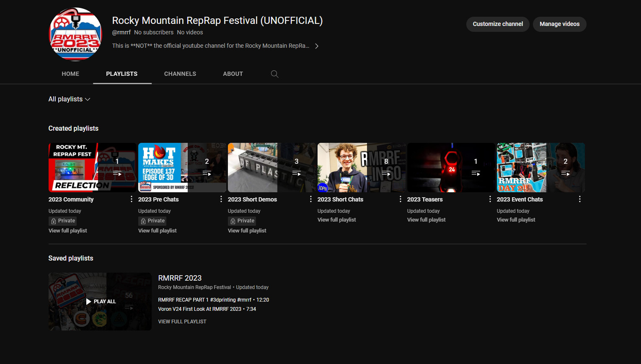Viewport: 641px width, 364px height.
Task: Click the Private badge under 2023 Pre Chats
Action: [x=152, y=221]
